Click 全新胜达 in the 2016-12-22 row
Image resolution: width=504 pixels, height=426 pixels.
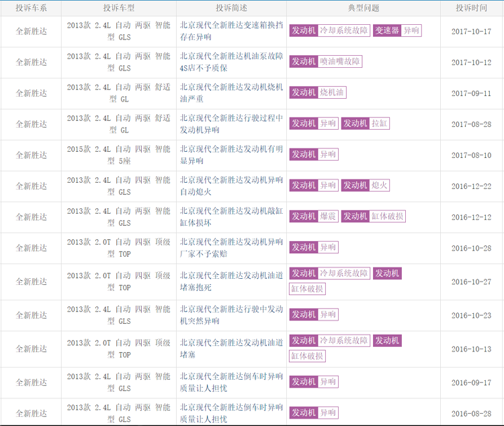pos(31,186)
